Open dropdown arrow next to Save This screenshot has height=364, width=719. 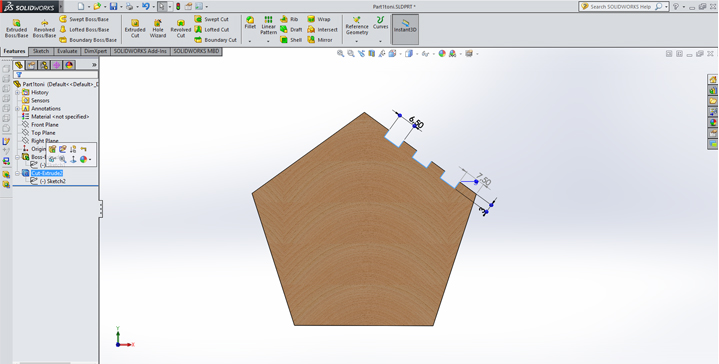121,7
